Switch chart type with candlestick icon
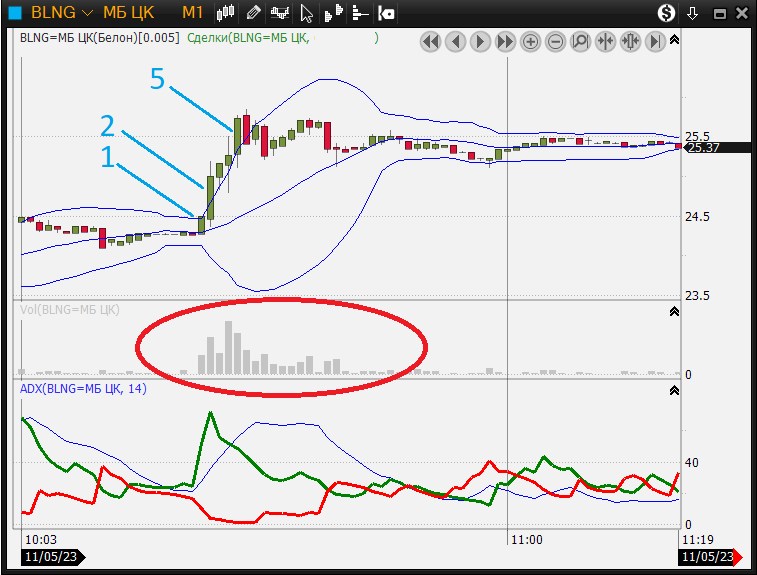Image resolution: width=757 pixels, height=575 pixels. click(x=225, y=13)
